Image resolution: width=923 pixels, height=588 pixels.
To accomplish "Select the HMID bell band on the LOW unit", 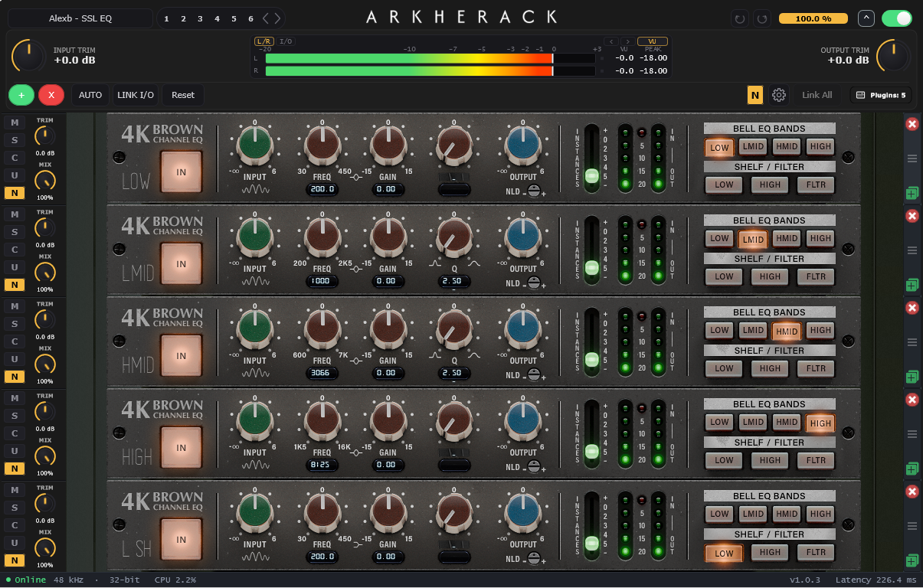I will pyautogui.click(x=787, y=147).
